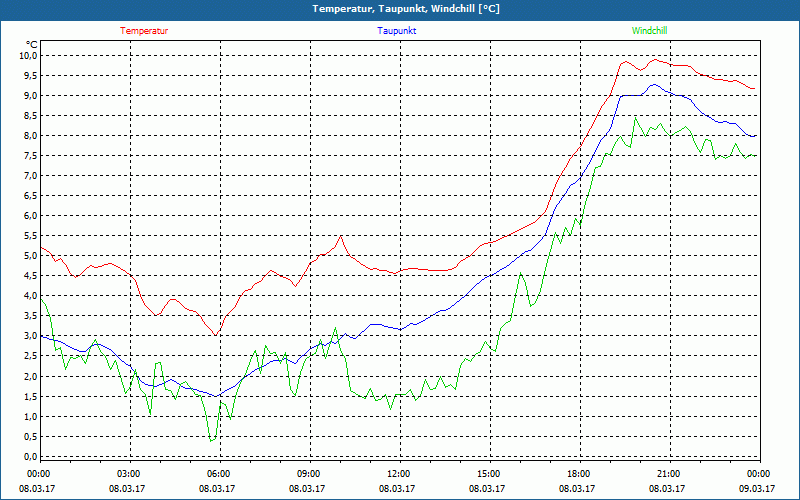
Task: Click the 21:00 time axis label
Action: click(x=670, y=474)
